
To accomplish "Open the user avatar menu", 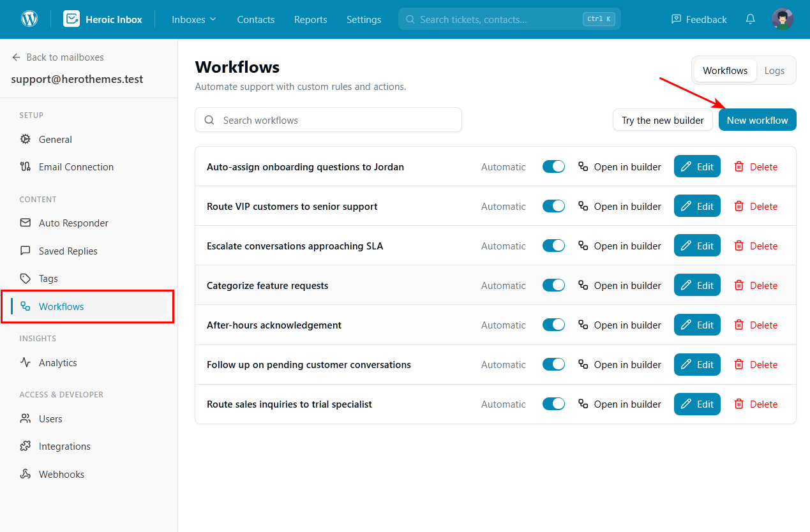I will 782,19.
